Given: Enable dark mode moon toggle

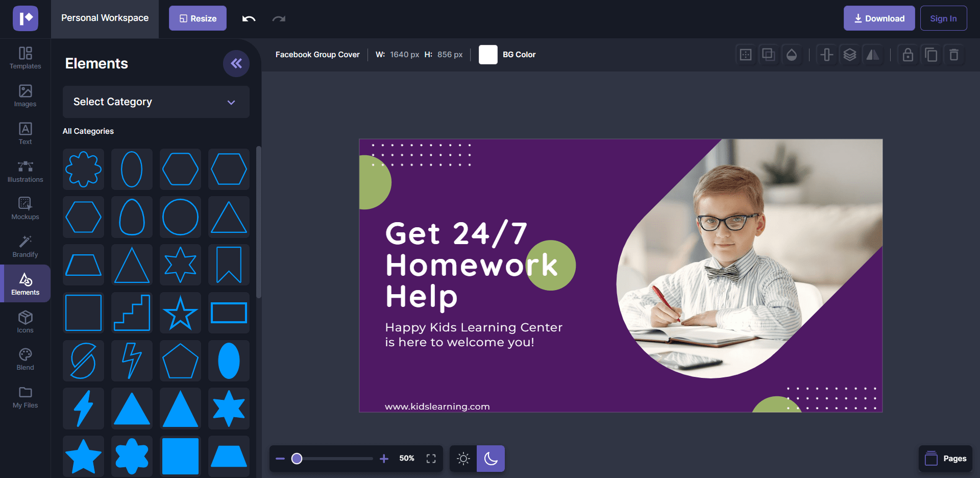Looking at the screenshot, I should point(491,459).
